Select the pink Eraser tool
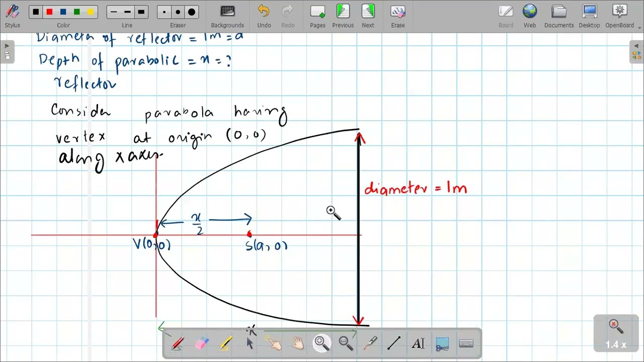This screenshot has height=362, width=644. click(201, 343)
